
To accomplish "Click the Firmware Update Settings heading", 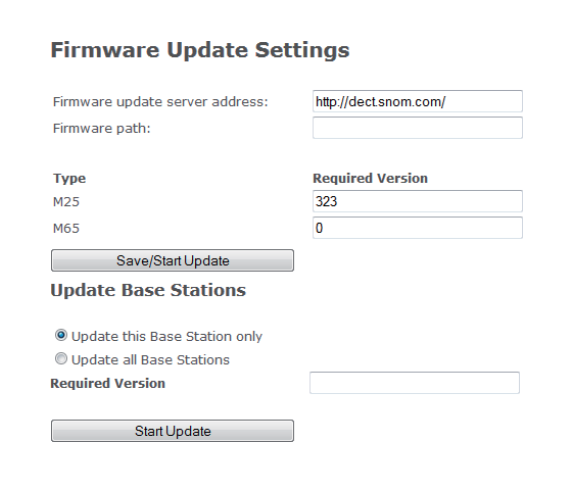I will tap(200, 50).
